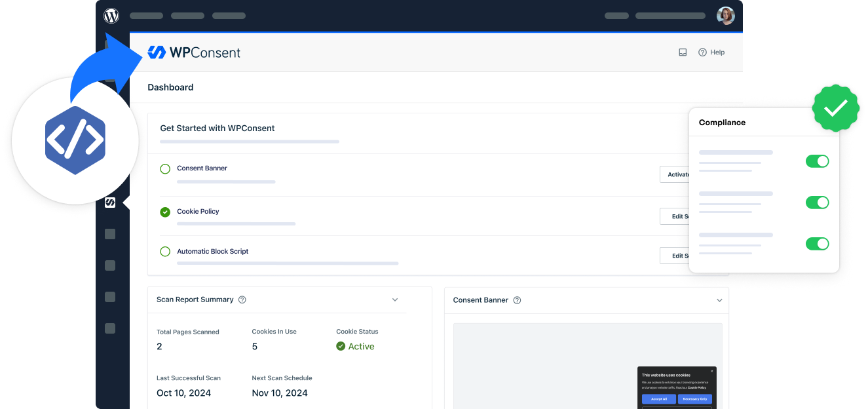This screenshot has width=868, height=409.
Task: Click Edit button for Cookie Policy
Action: point(675,216)
